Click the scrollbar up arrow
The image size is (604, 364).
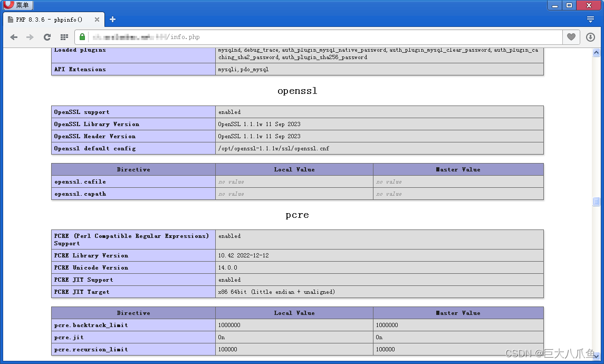[x=597, y=51]
